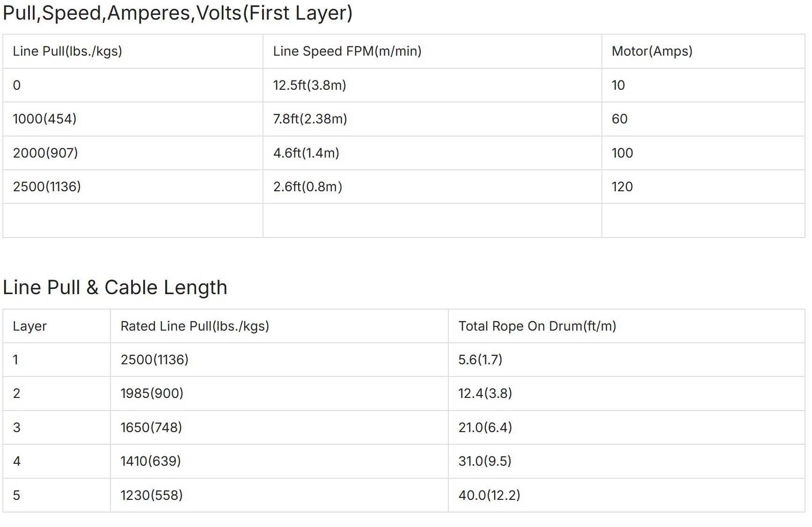Viewport: 812px width, 527px height.
Task: Click the '2.6ft(0.8m)' line speed cell
Action: pos(307,187)
